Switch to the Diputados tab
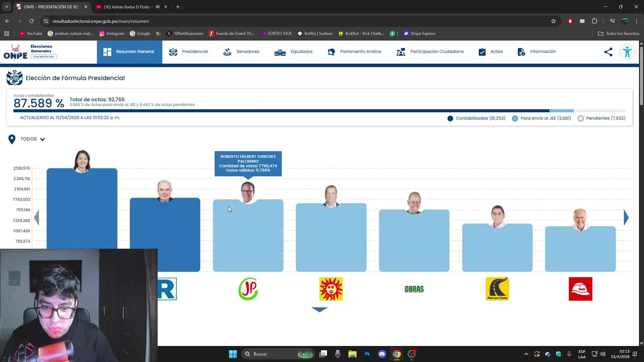Screen dimensions: 644x362 click(293, 52)
